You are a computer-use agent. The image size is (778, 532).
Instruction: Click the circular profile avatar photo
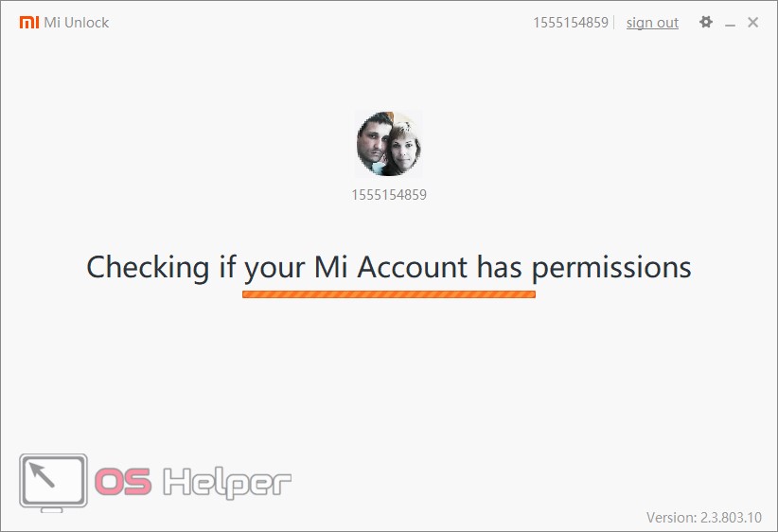[x=389, y=144]
